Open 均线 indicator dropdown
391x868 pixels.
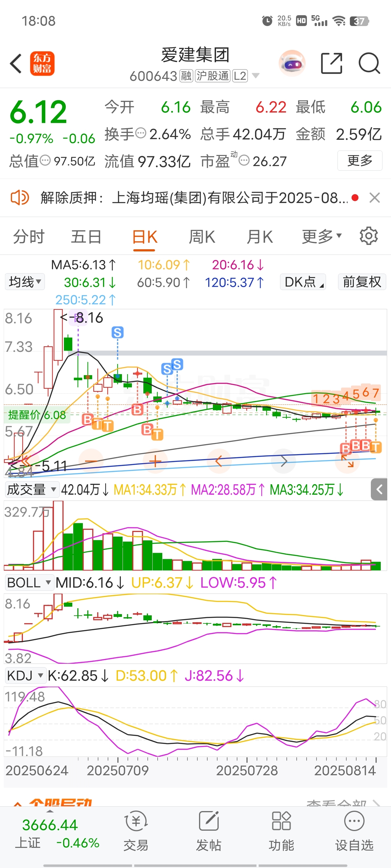coord(25,282)
